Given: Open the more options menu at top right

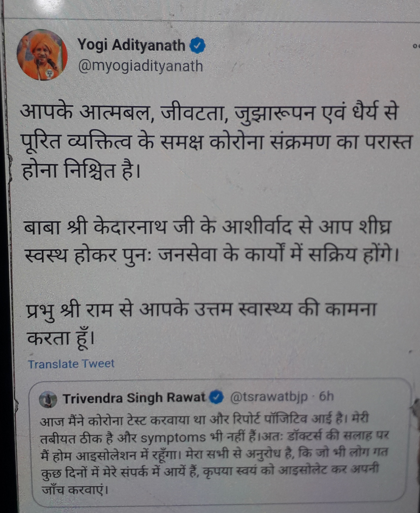Looking at the screenshot, I should pos(417,45).
